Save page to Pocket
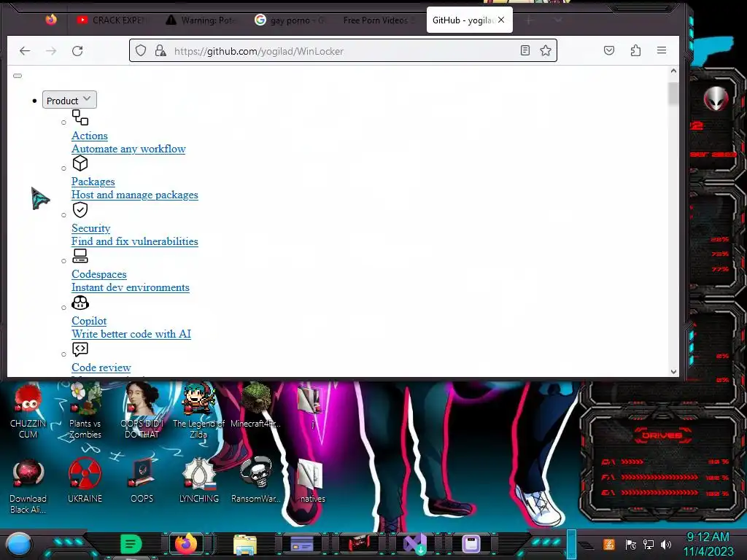 (609, 50)
